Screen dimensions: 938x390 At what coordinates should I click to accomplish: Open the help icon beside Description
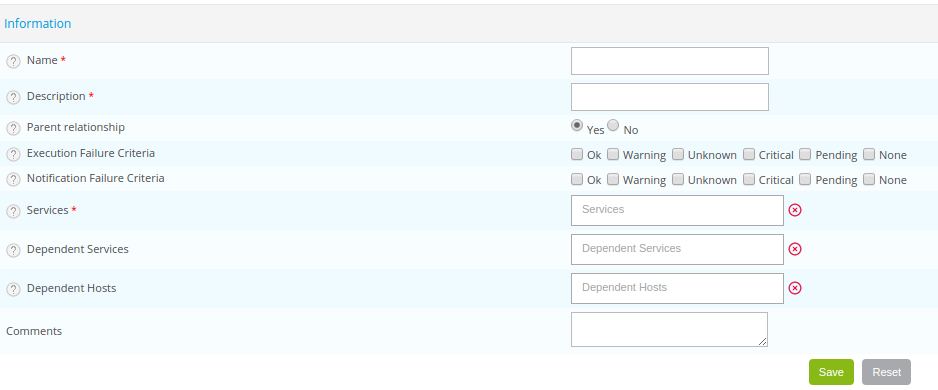click(13, 98)
